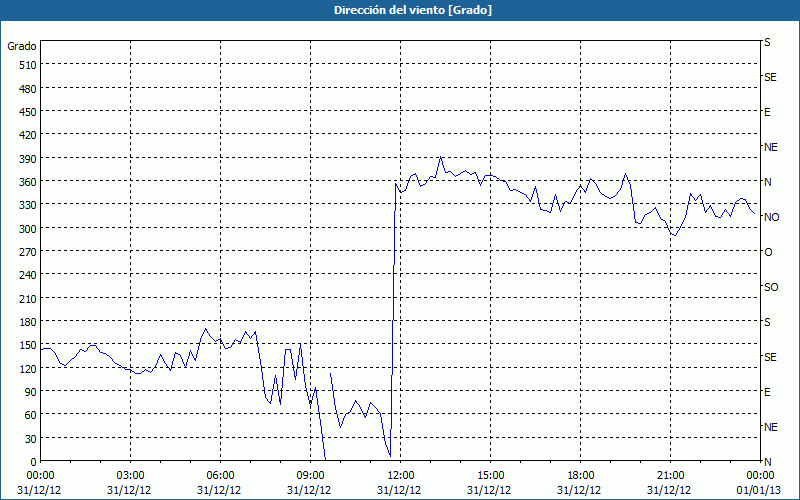Click the 31/12/12 date under 00:00

pos(39,490)
